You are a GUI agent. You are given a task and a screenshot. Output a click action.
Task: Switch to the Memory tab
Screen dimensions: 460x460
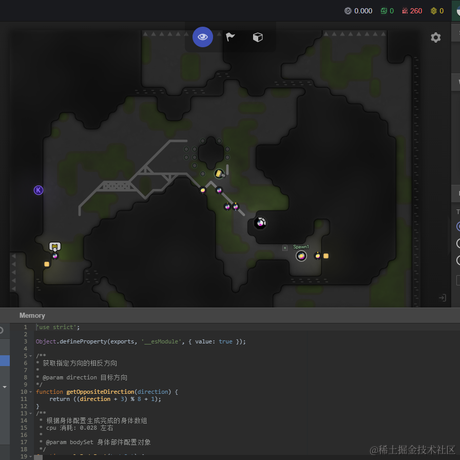pyautogui.click(x=32, y=315)
